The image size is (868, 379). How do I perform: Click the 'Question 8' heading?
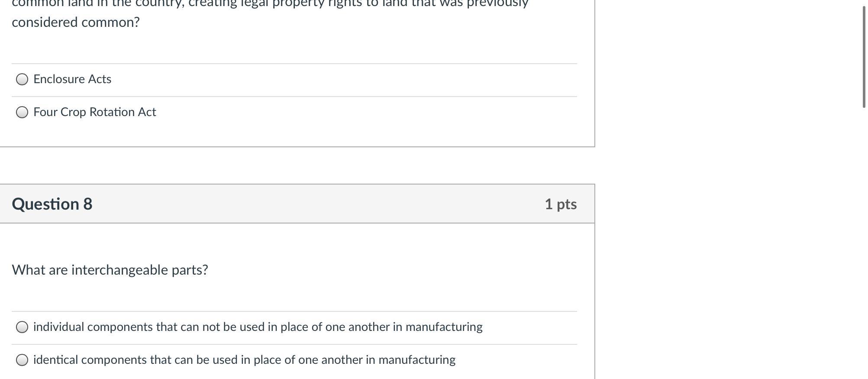[x=52, y=204]
